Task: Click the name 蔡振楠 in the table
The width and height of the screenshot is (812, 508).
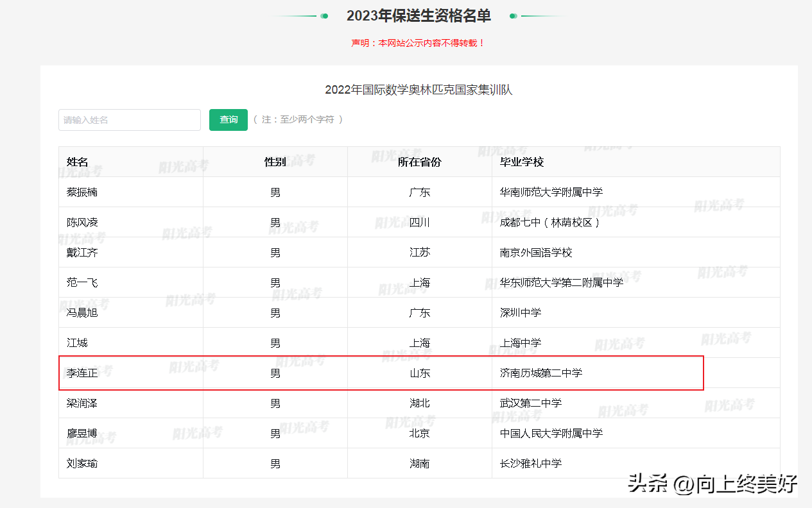Action: pyautogui.click(x=82, y=192)
